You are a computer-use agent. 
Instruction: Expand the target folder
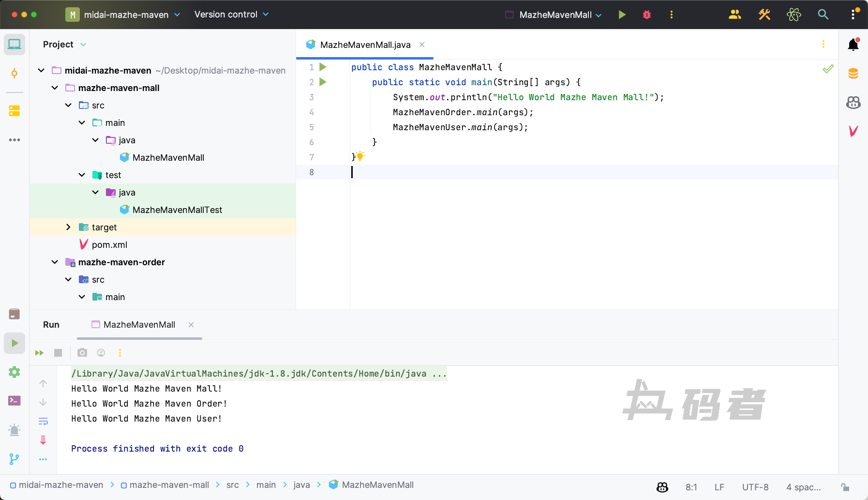[x=68, y=227]
